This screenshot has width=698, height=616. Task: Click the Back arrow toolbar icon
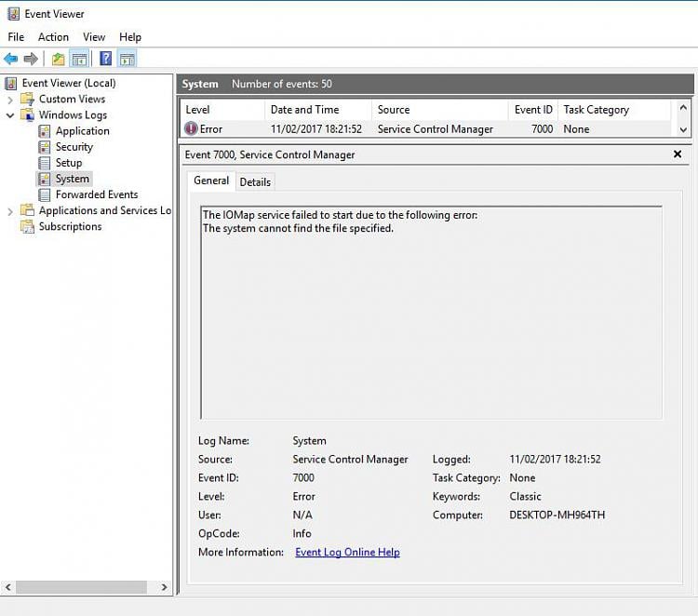[x=11, y=60]
